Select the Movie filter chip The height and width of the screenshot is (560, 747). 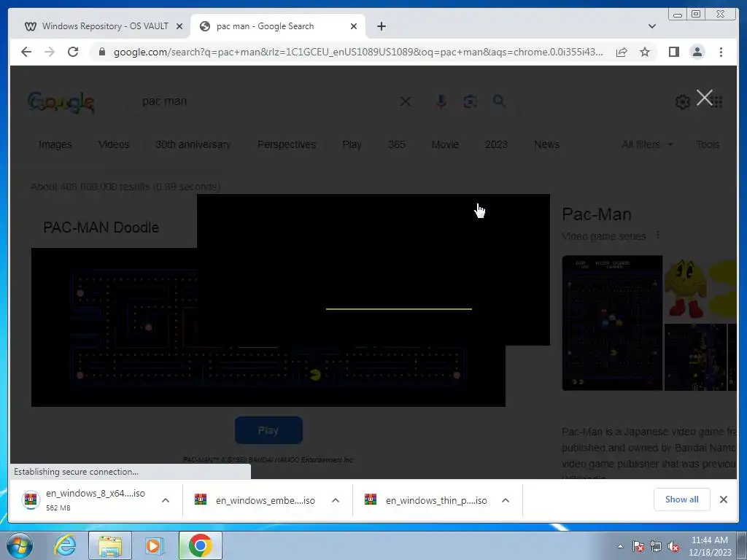[x=445, y=144]
